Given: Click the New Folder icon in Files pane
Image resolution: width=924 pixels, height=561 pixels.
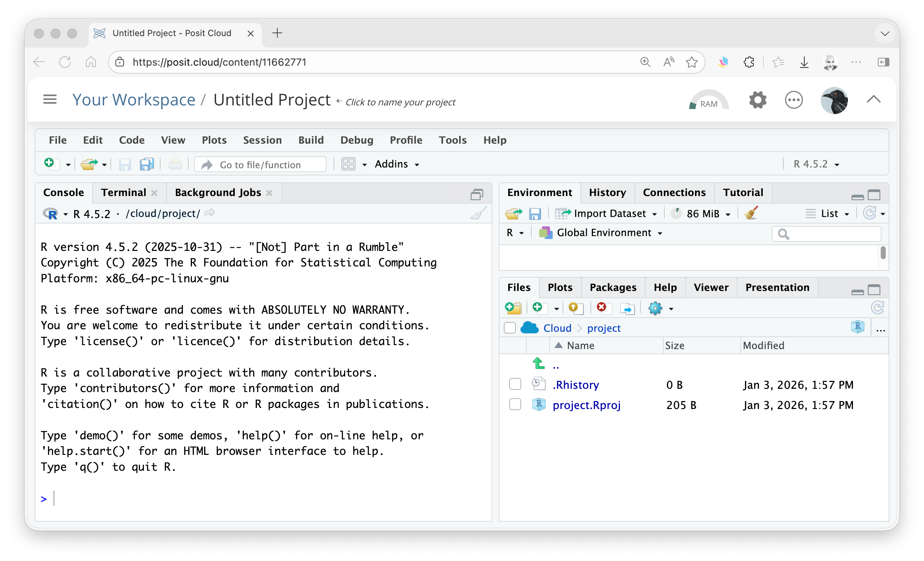Looking at the screenshot, I should pyautogui.click(x=513, y=308).
